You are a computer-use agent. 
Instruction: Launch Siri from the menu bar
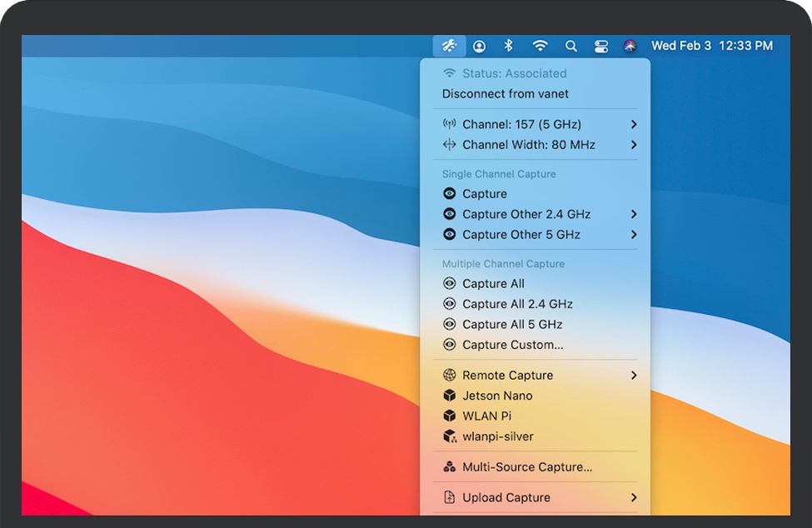630,47
